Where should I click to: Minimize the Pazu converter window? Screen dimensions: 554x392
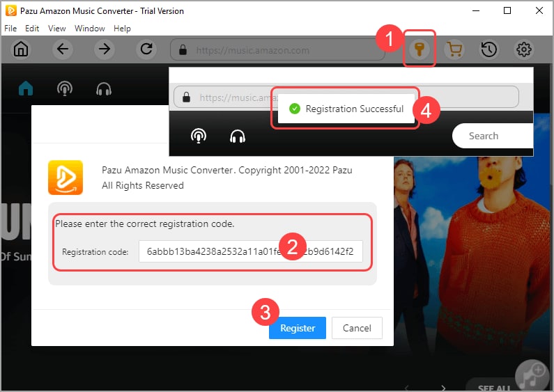pyautogui.click(x=476, y=10)
